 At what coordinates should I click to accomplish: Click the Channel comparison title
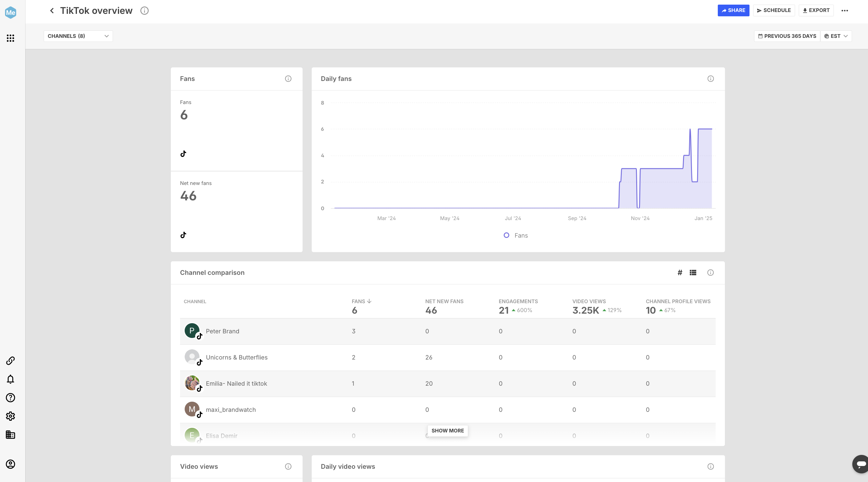tap(212, 272)
